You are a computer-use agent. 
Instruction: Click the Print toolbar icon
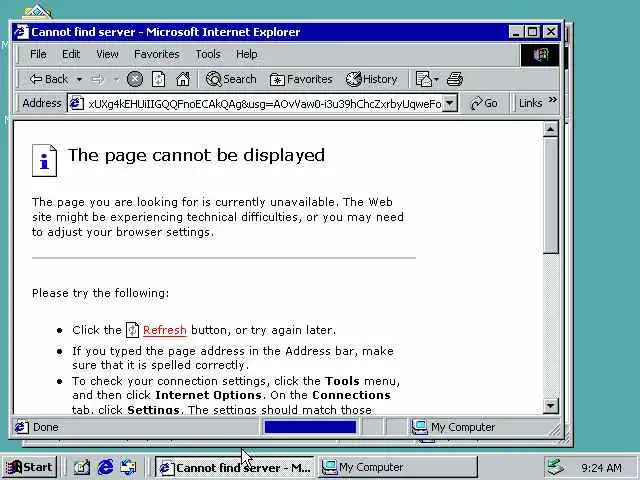(x=455, y=79)
